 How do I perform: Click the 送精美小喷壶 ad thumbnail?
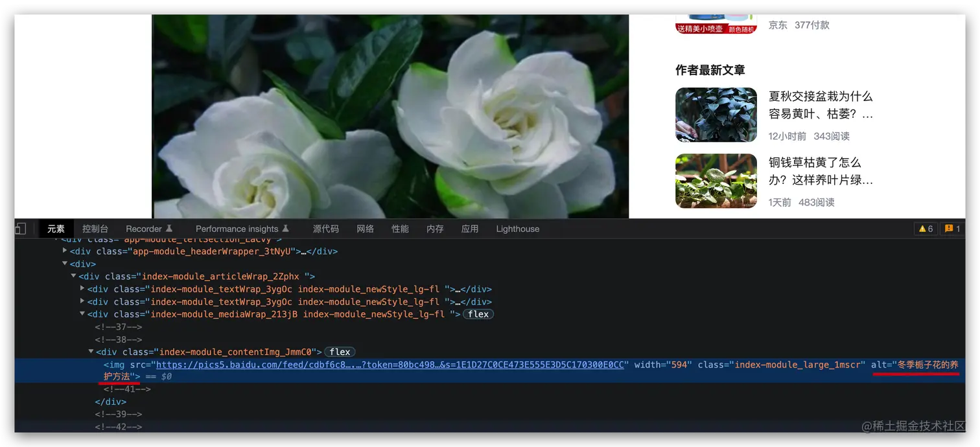click(716, 24)
